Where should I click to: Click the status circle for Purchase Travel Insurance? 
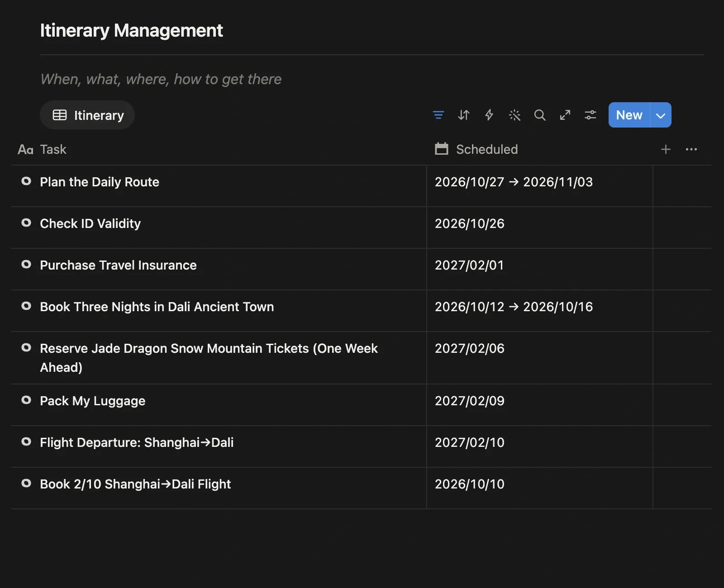pyautogui.click(x=26, y=265)
